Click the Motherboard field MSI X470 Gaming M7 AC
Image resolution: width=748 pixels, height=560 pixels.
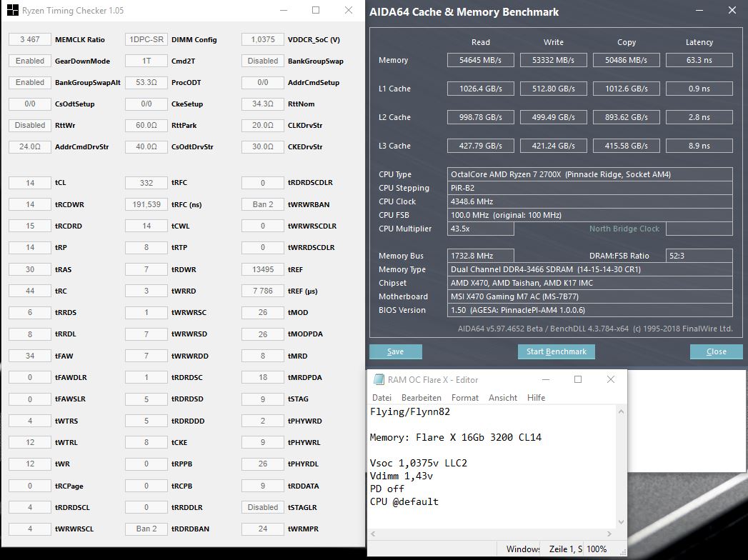589,296
